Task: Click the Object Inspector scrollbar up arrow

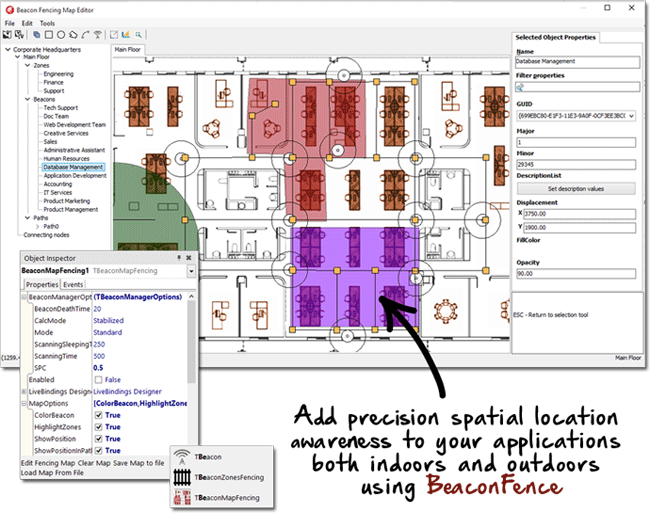Action: click(191, 297)
